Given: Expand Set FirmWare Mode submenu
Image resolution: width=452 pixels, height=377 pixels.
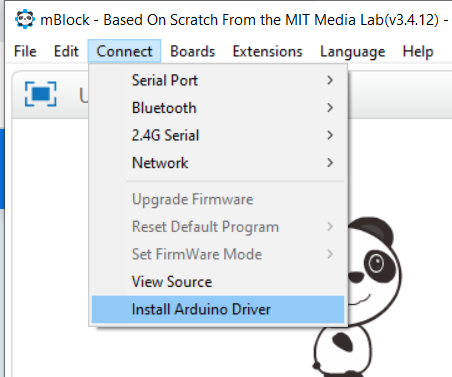Looking at the screenshot, I should (218, 254).
